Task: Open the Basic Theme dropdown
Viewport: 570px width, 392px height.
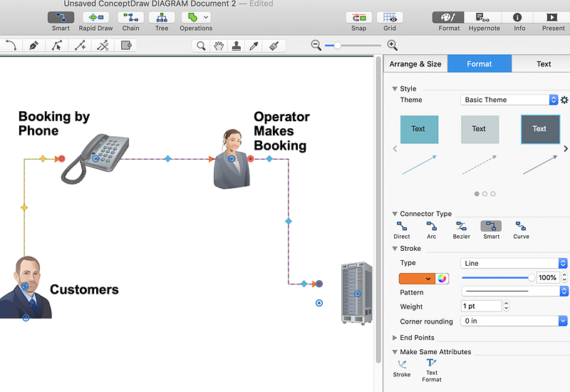Action: pyautogui.click(x=509, y=100)
